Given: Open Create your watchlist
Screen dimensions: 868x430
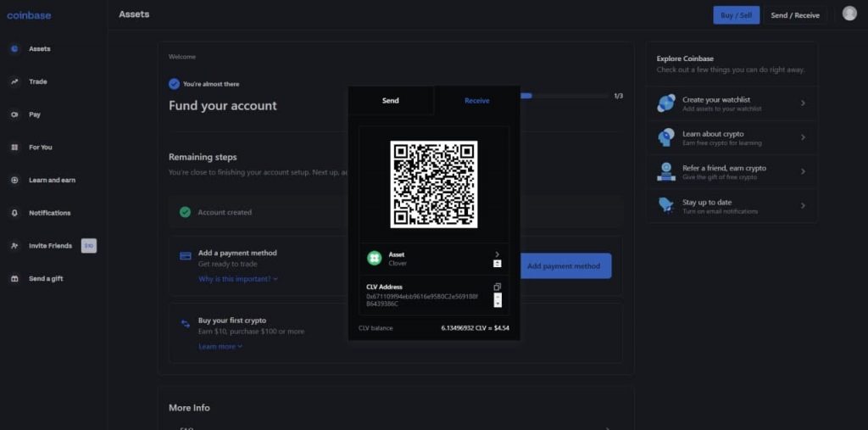Looking at the screenshot, I should (732, 103).
